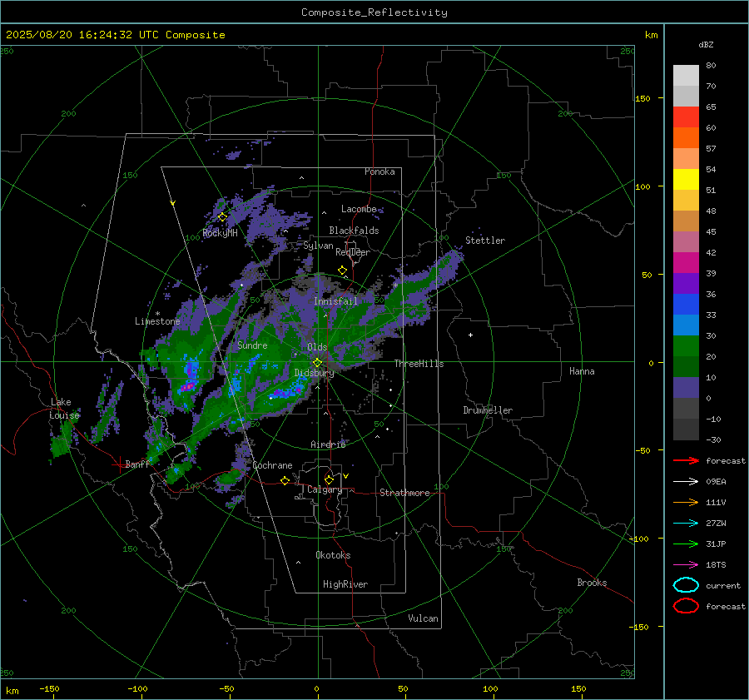Click the 54 dBZ yellow color swatch
Screen dimensions: 749x700
click(686, 179)
